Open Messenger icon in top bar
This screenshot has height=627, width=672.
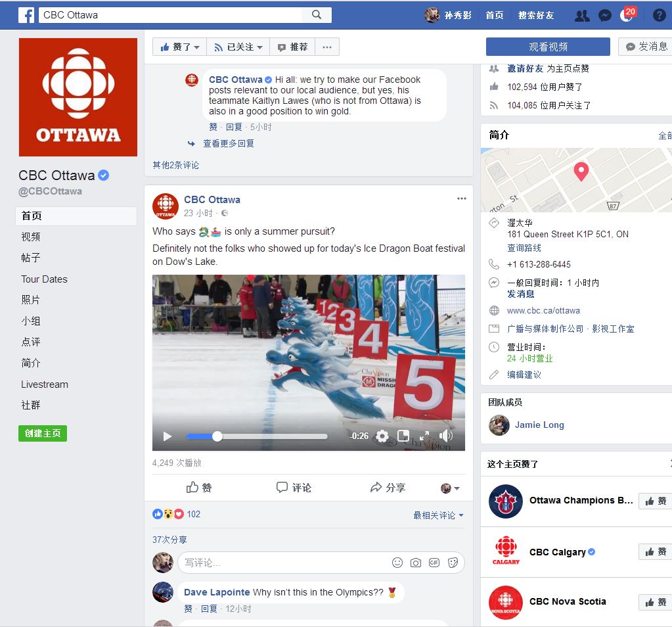[x=605, y=16]
